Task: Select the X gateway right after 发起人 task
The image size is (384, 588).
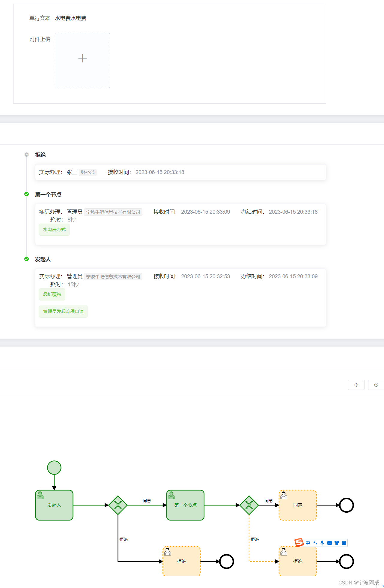Action: tap(118, 505)
